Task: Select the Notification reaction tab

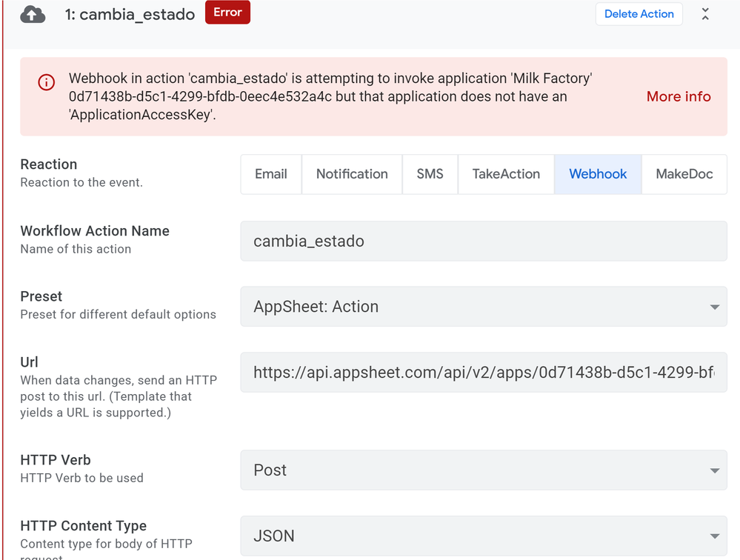Action: click(x=352, y=174)
